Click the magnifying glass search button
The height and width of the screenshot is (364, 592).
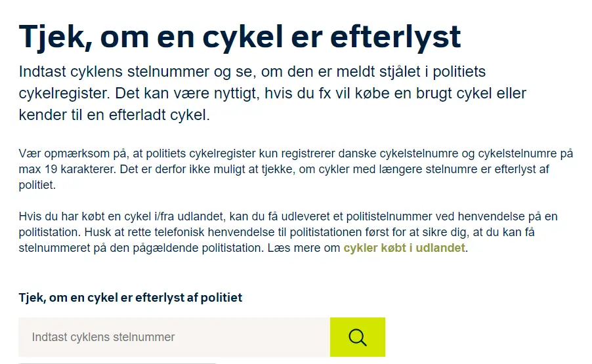click(x=358, y=337)
